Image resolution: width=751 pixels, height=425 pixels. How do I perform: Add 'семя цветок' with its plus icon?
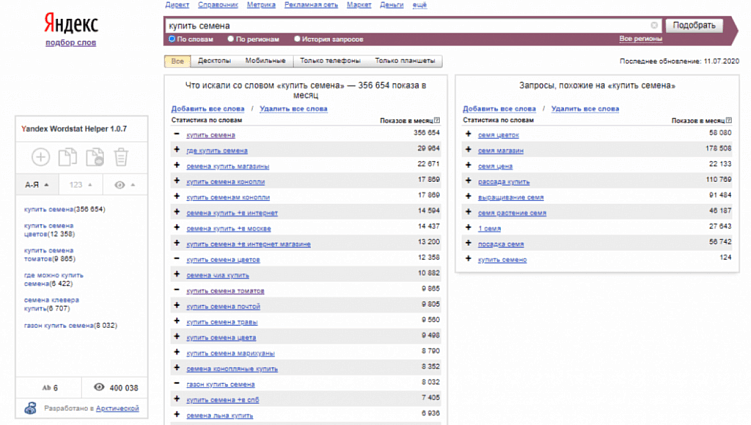[468, 134]
